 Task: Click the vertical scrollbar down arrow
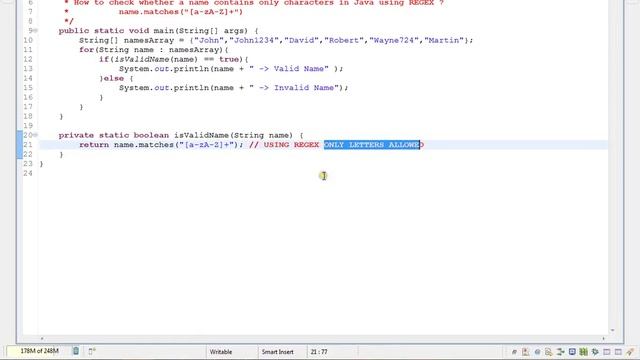pyautogui.click(x=612, y=330)
